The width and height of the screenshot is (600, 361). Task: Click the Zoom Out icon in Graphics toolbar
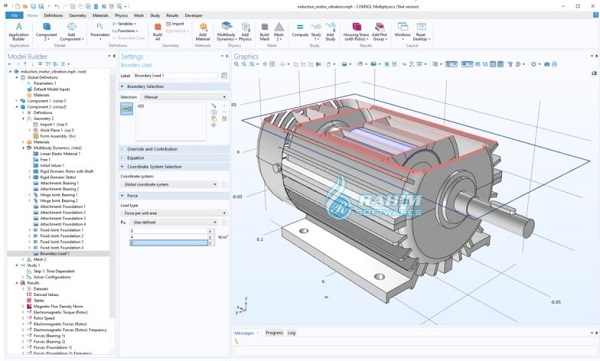(244, 64)
